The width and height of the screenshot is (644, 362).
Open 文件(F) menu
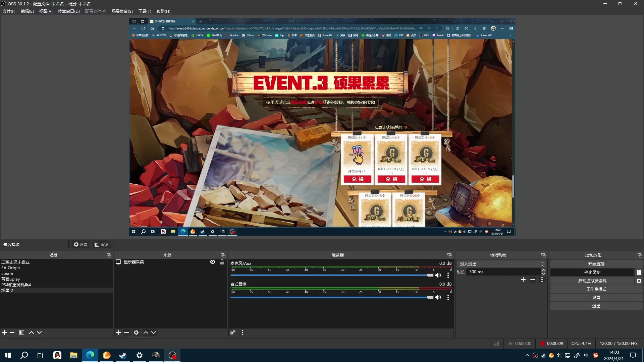tap(9, 11)
